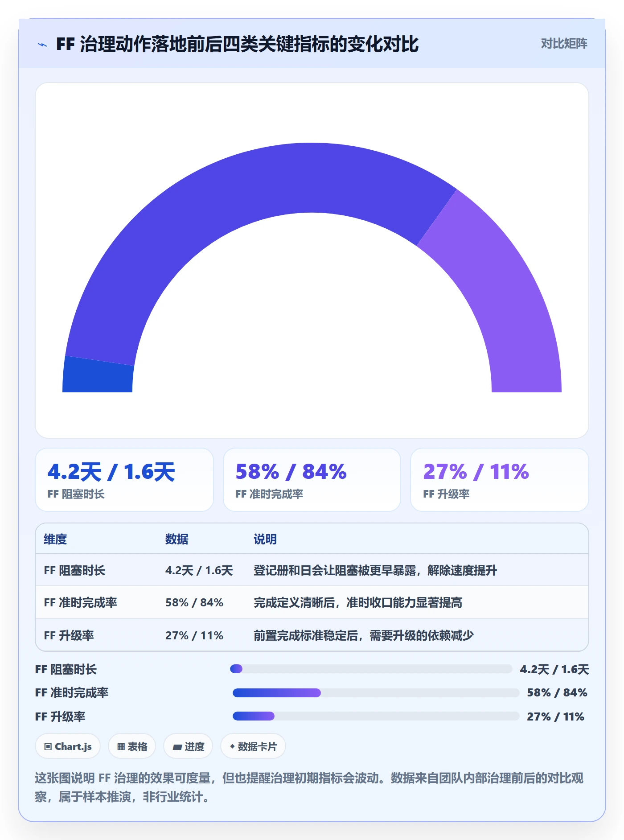Screen dimensions: 624x840
Task: Click the 维度 column header
Action: (55, 539)
